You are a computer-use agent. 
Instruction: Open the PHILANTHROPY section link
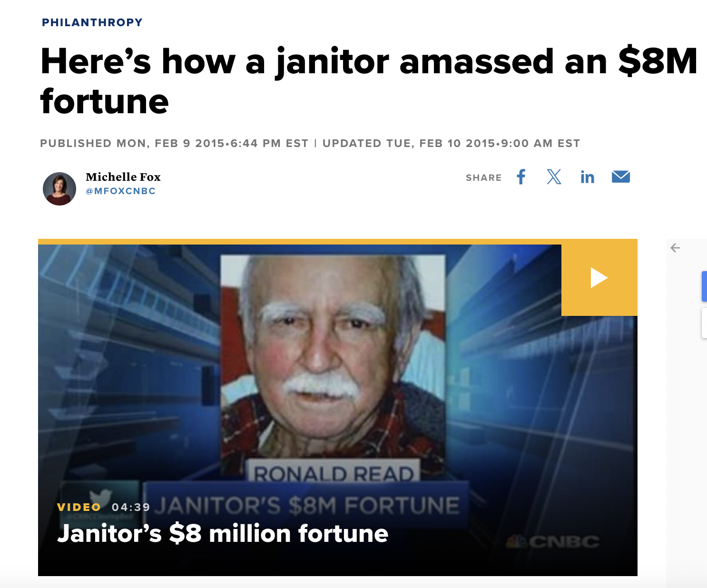(x=92, y=22)
